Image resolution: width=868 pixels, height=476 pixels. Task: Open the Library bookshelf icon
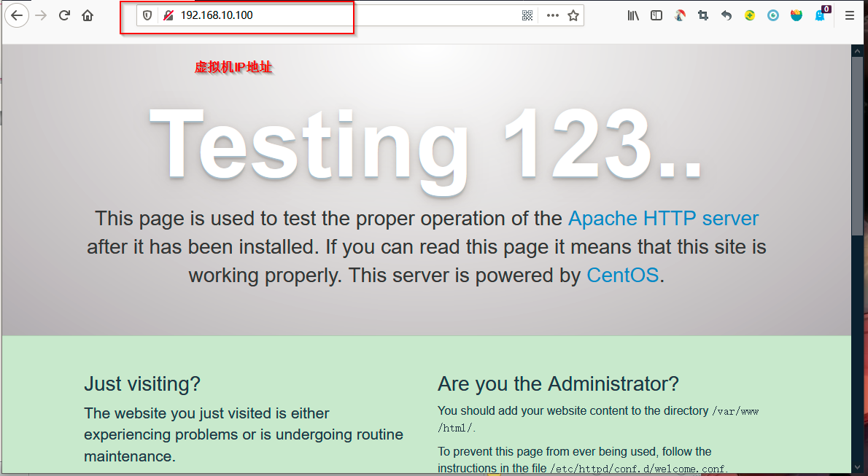(632, 15)
